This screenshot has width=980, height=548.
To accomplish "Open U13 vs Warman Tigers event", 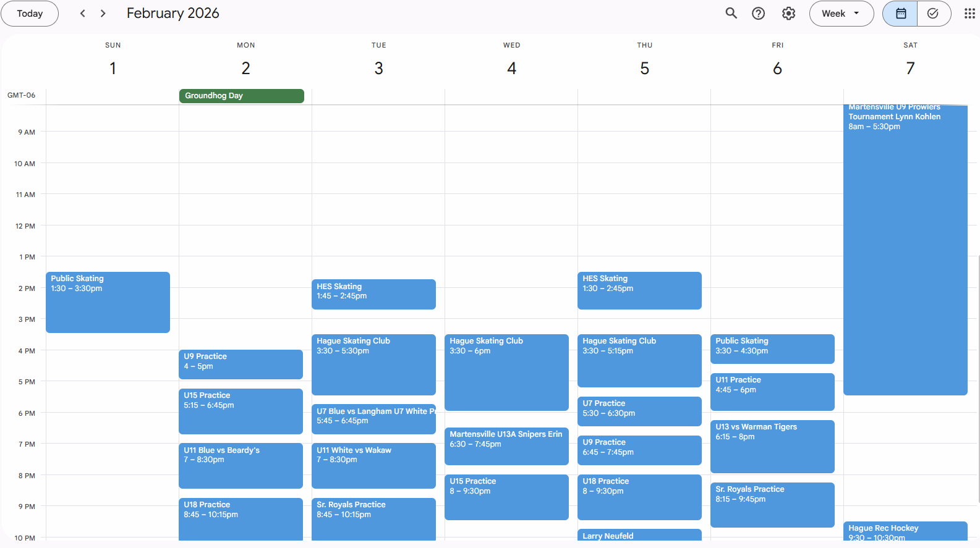I will pyautogui.click(x=772, y=447).
